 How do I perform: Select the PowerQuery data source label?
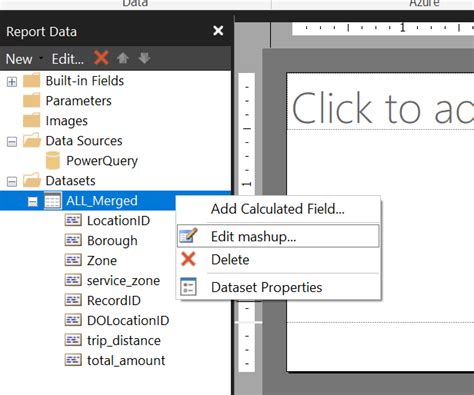tap(102, 161)
